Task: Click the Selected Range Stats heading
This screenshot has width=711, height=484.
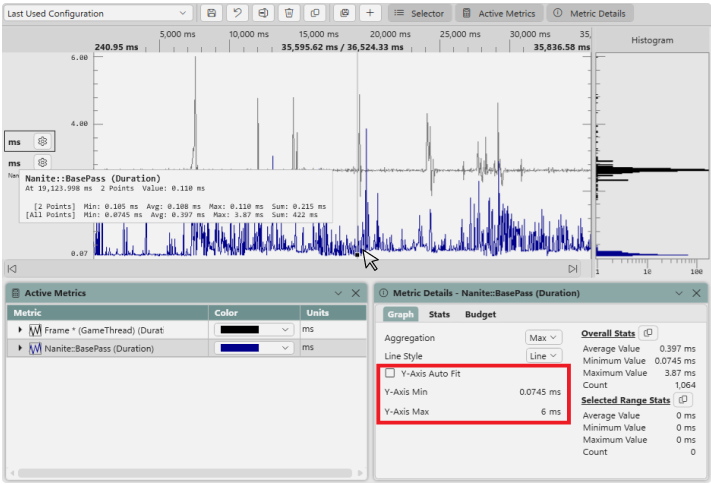Action: (625, 400)
